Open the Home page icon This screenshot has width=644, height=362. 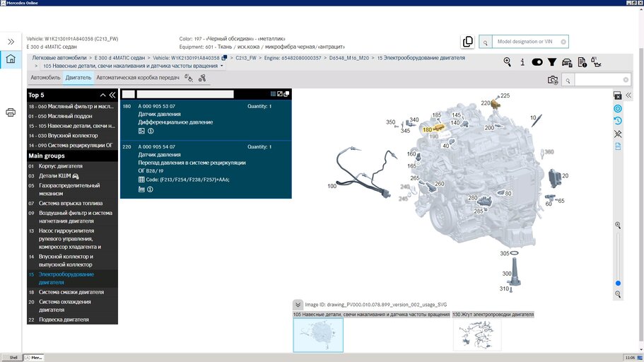(x=11, y=59)
